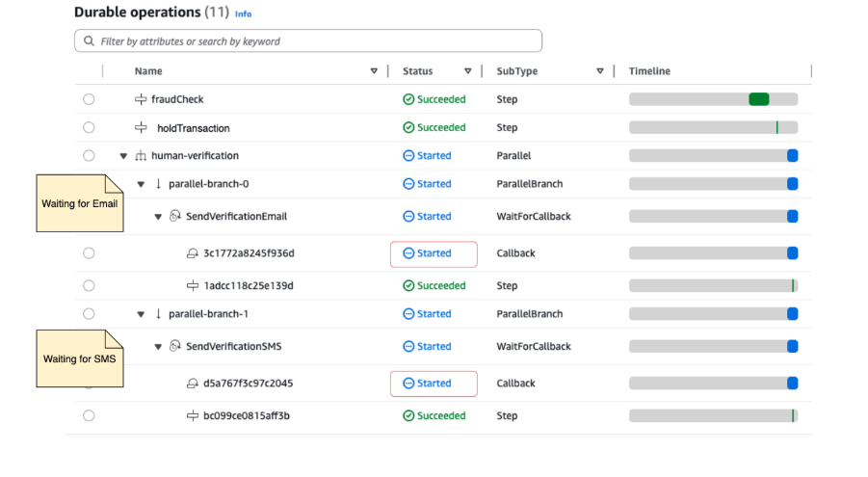Select the holdTransaction row radio button
This screenshot has width=868, height=477.
(89, 127)
